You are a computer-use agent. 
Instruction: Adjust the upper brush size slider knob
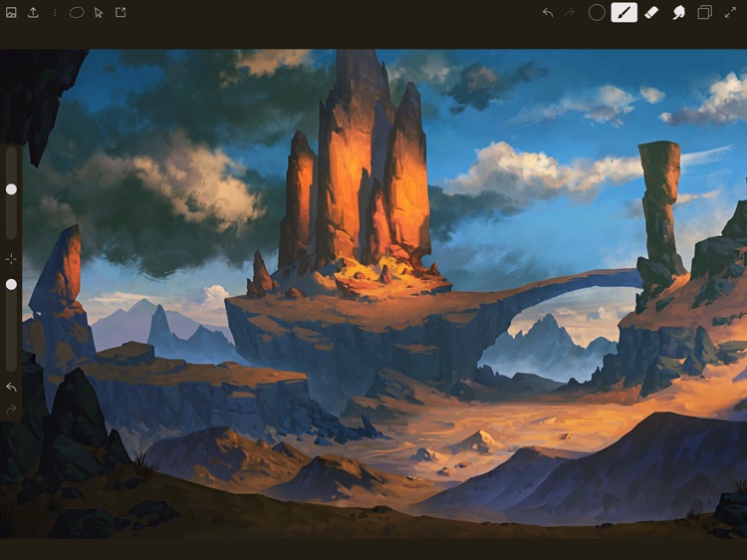(11, 189)
